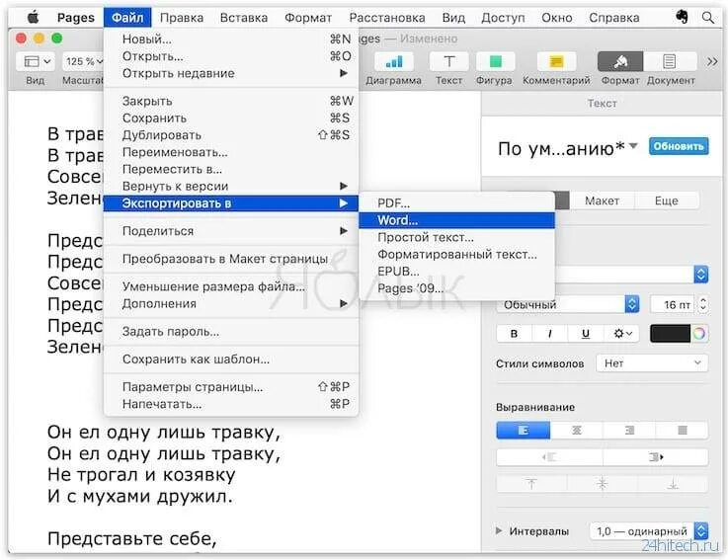Screen dimensions: 728x560
Task: Click the 16 пт font size field
Action: click(673, 304)
